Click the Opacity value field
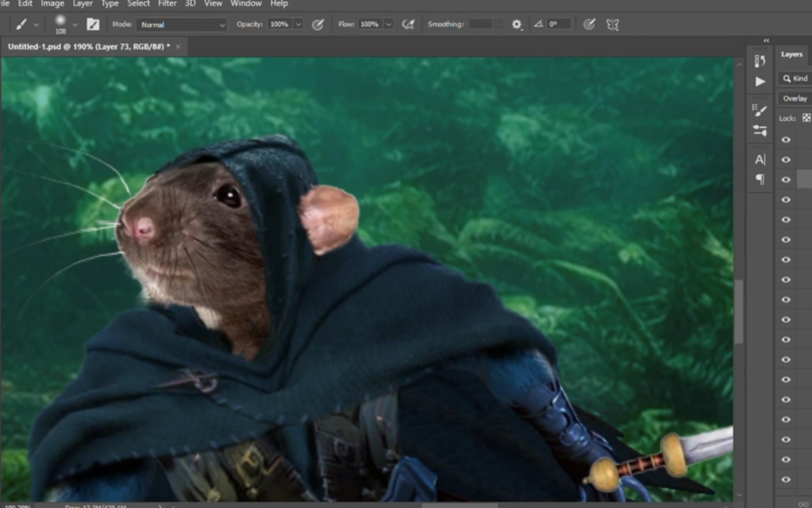The height and width of the screenshot is (508, 812). [x=280, y=24]
